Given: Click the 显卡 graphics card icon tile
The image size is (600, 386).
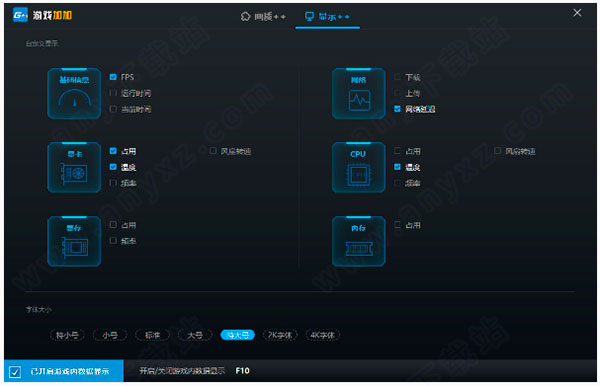Looking at the screenshot, I should 74,167.
